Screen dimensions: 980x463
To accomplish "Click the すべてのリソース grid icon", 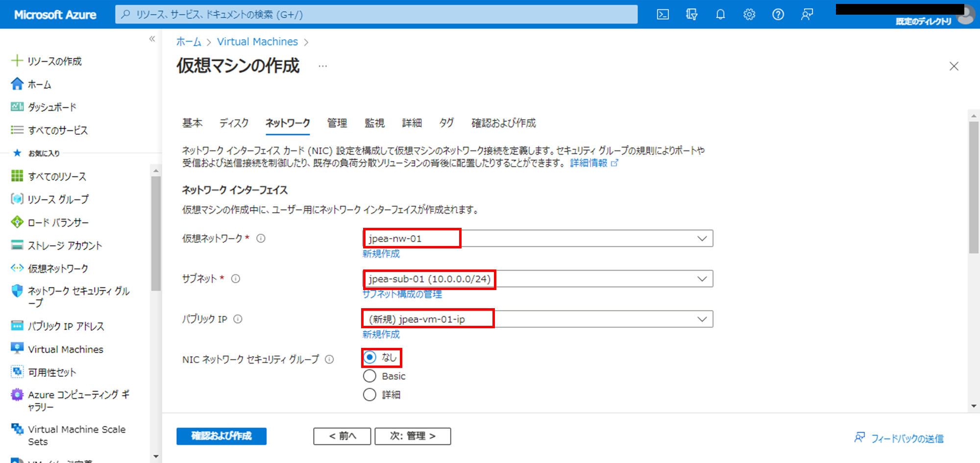I will [17, 176].
